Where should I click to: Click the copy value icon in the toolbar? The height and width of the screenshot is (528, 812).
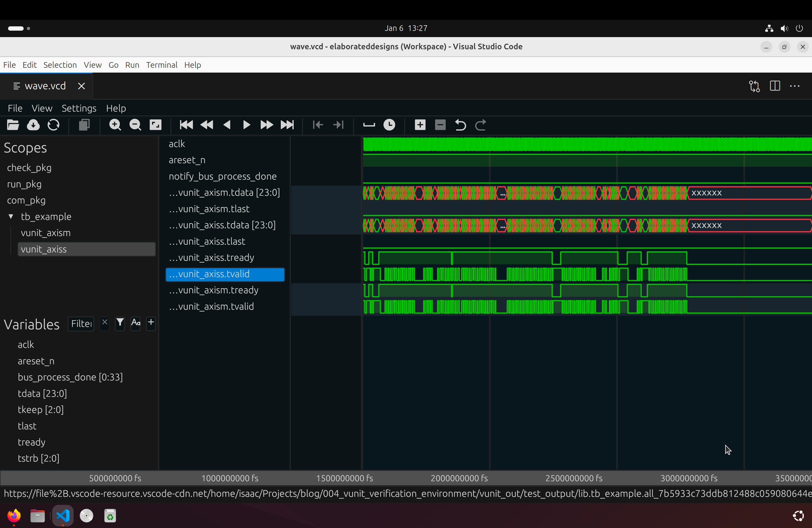coord(84,125)
